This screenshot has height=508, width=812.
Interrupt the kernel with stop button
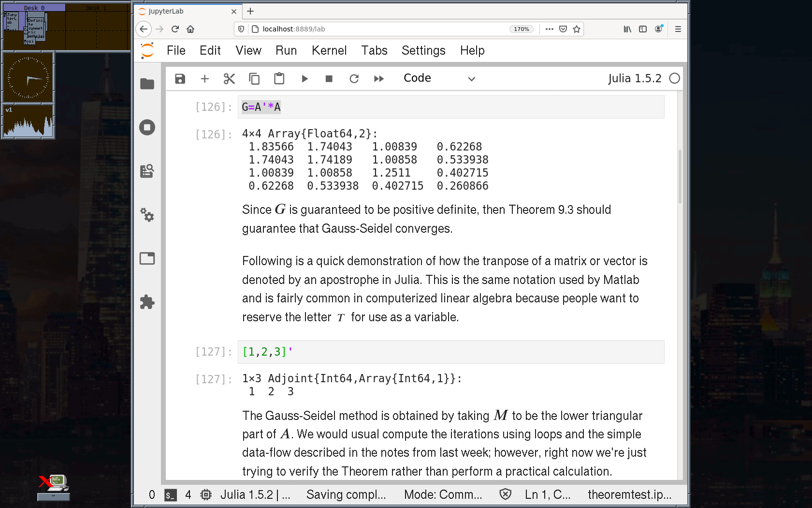[x=329, y=79]
